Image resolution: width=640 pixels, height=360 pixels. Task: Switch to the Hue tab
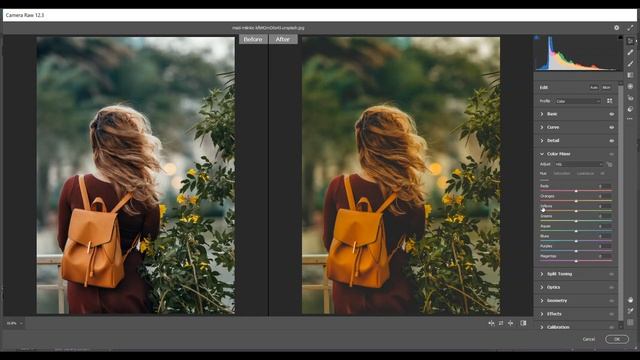(x=543, y=173)
